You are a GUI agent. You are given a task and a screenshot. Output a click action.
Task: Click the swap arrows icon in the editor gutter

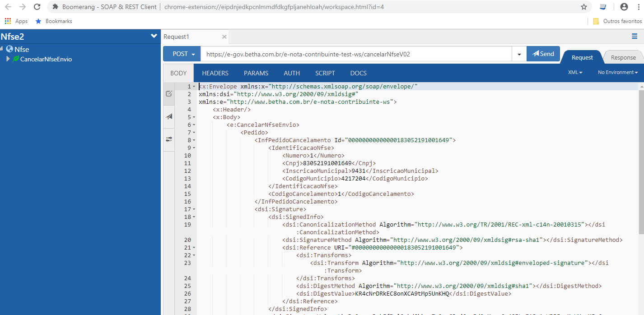click(169, 139)
